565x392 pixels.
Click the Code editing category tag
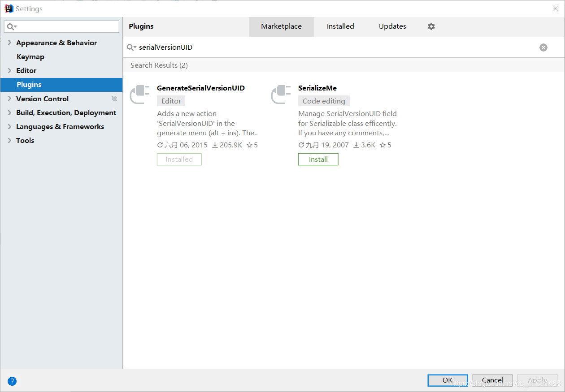point(324,101)
